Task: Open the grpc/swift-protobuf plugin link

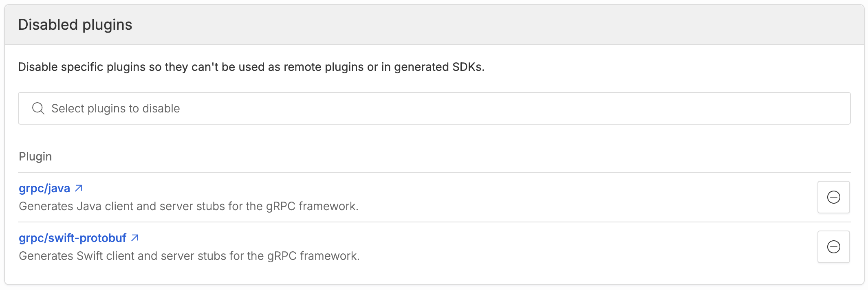Action: [73, 238]
